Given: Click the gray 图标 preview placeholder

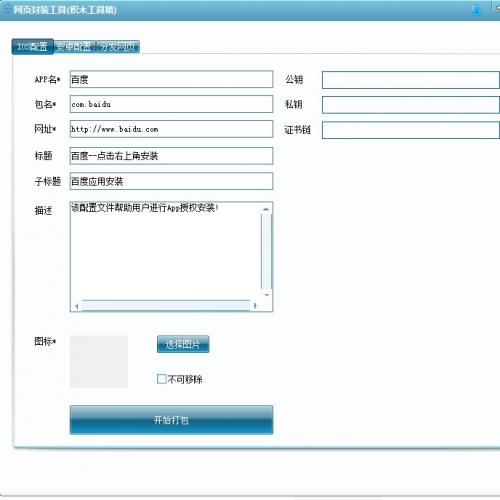Looking at the screenshot, I should (x=99, y=362).
